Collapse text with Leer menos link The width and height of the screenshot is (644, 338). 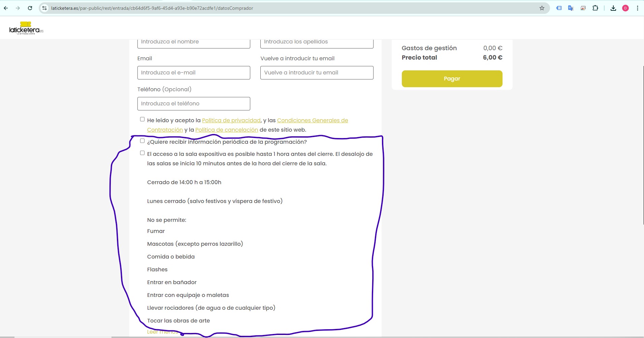pyautogui.click(x=163, y=332)
